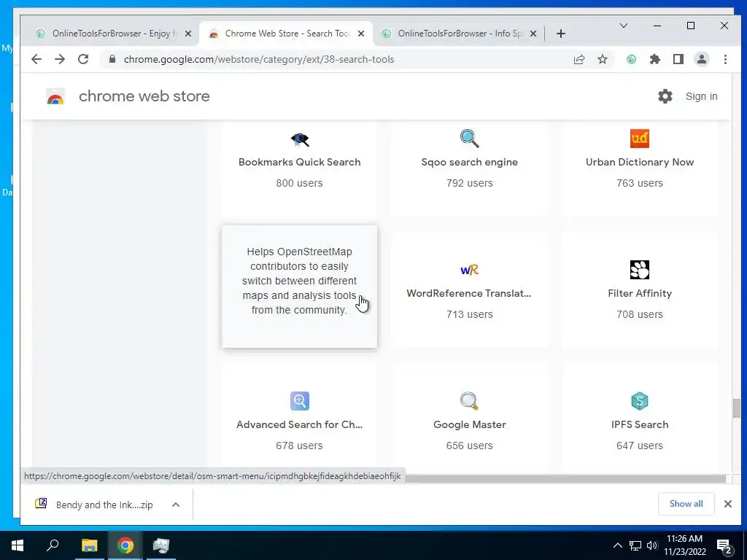This screenshot has height=560, width=747.
Task: Open the Chrome taskbar icon
Action: coord(125,545)
